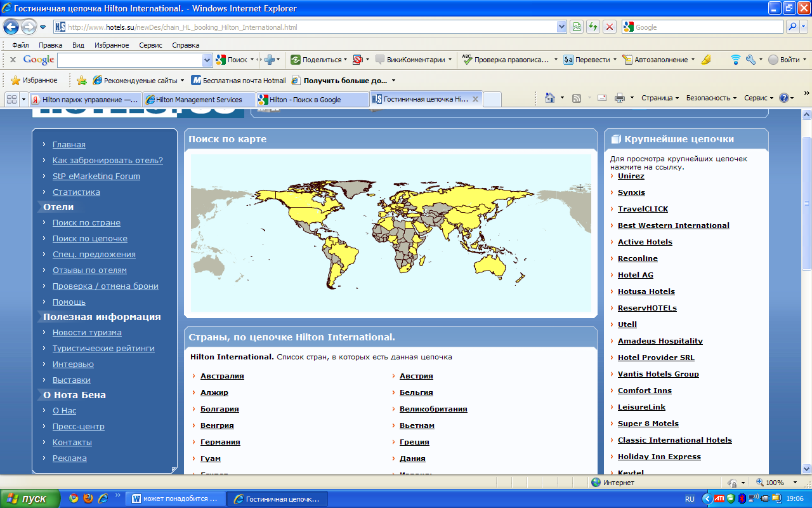The height and width of the screenshot is (508, 812).
Task: Switch to Hilton париж управление tab
Action: (86, 100)
